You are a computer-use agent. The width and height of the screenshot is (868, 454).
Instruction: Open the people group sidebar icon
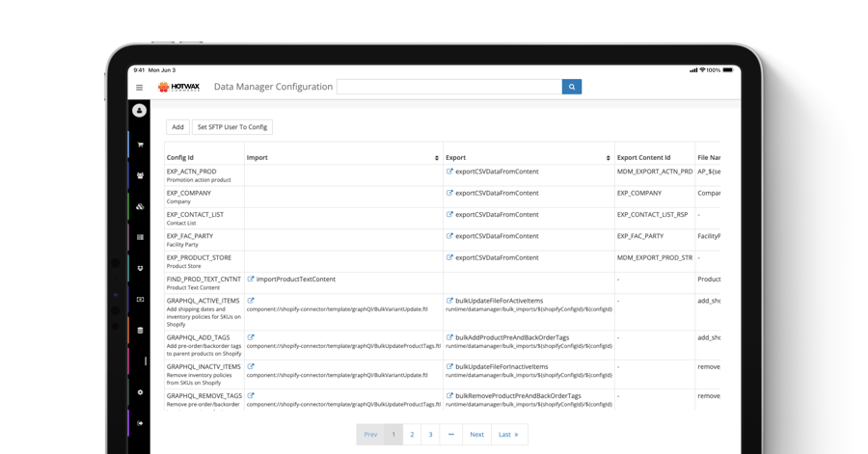(140, 175)
